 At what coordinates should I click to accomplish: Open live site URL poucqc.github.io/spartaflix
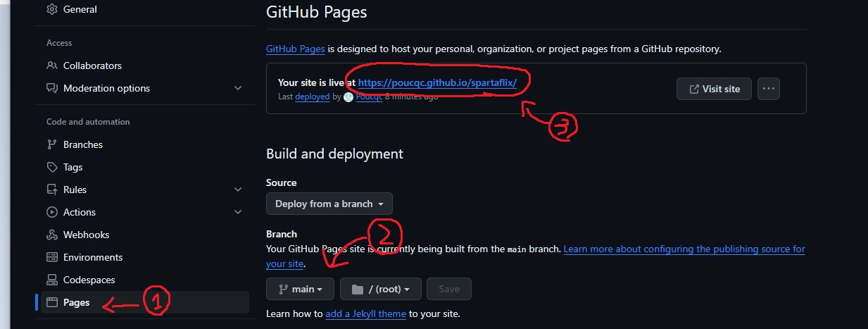click(438, 82)
